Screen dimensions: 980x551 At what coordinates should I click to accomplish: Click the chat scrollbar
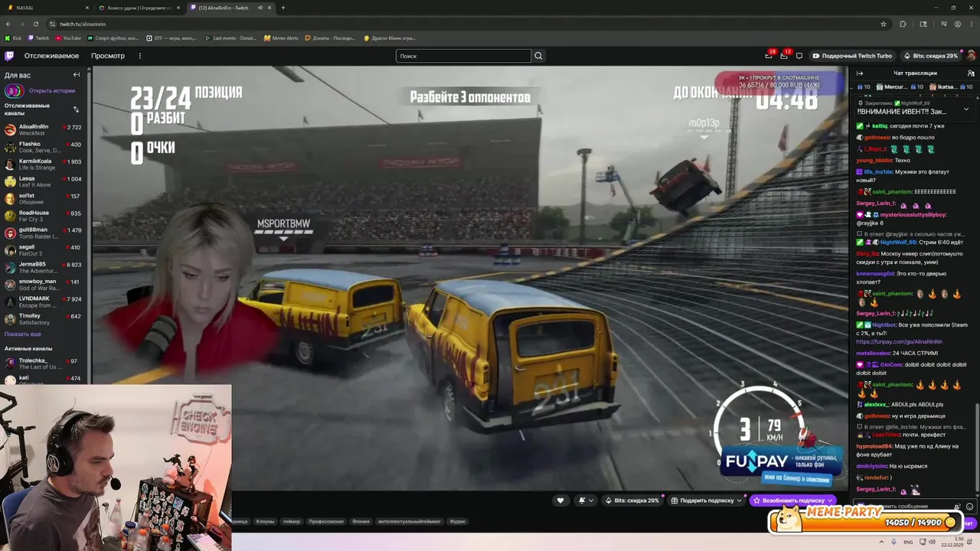click(x=977, y=448)
